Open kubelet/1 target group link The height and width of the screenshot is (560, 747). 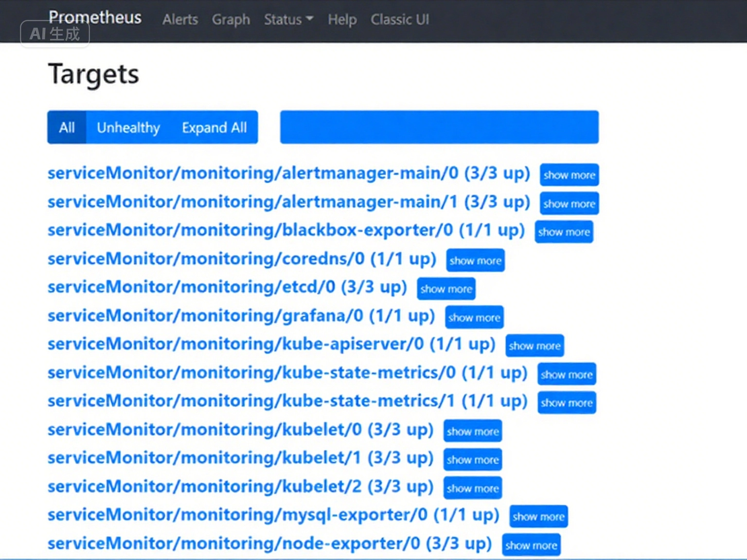[x=240, y=457]
